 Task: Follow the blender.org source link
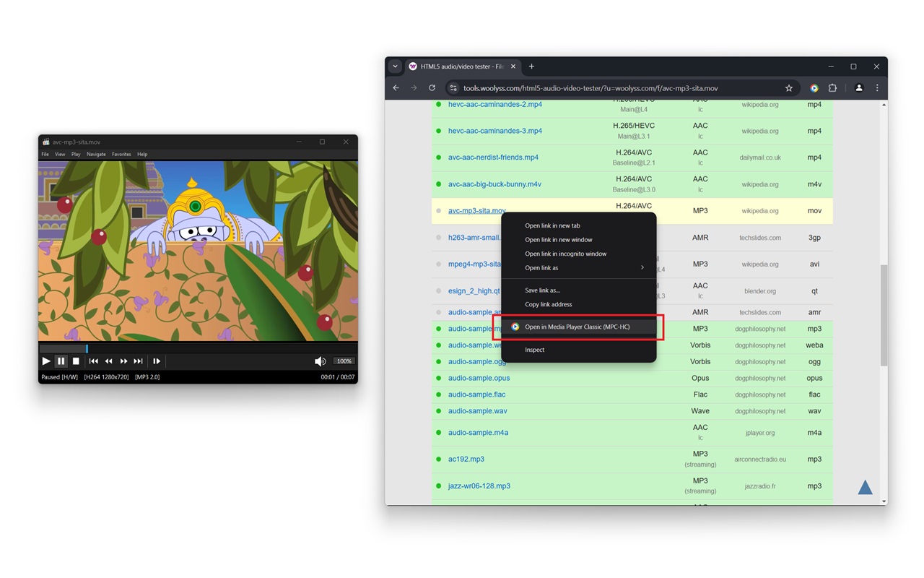tap(759, 291)
